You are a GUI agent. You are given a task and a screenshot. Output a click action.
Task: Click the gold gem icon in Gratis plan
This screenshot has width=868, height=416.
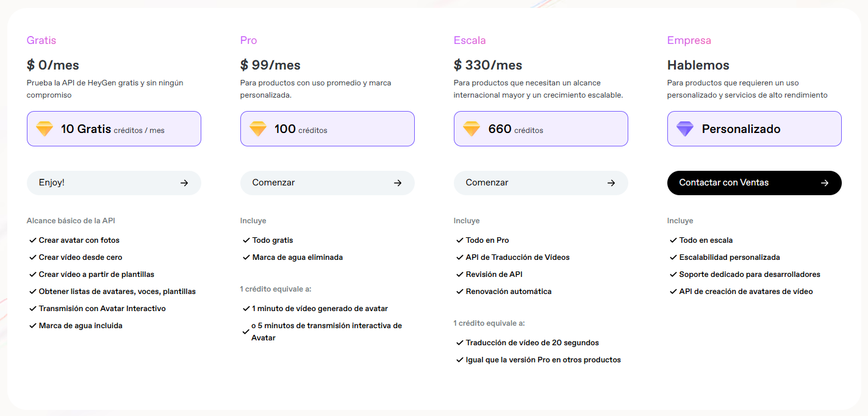(x=45, y=129)
